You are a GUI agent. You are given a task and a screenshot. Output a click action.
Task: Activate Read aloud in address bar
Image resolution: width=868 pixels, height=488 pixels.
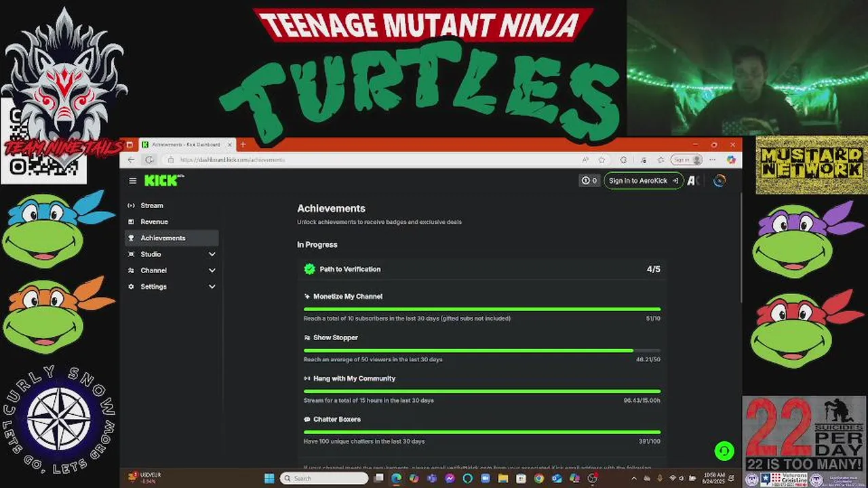click(x=585, y=160)
